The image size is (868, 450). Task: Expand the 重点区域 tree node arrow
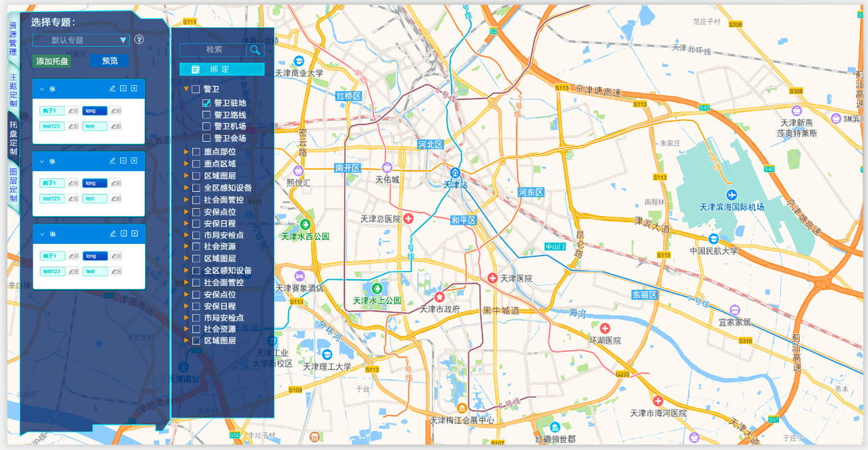point(187,164)
